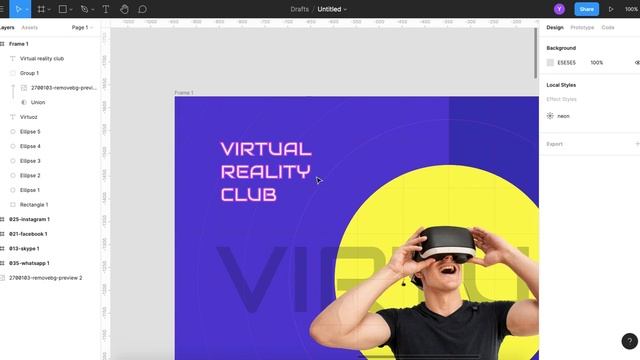Click the VIRTUAL REALITY CLUB heading text
The image size is (640, 360).
pyautogui.click(x=266, y=171)
